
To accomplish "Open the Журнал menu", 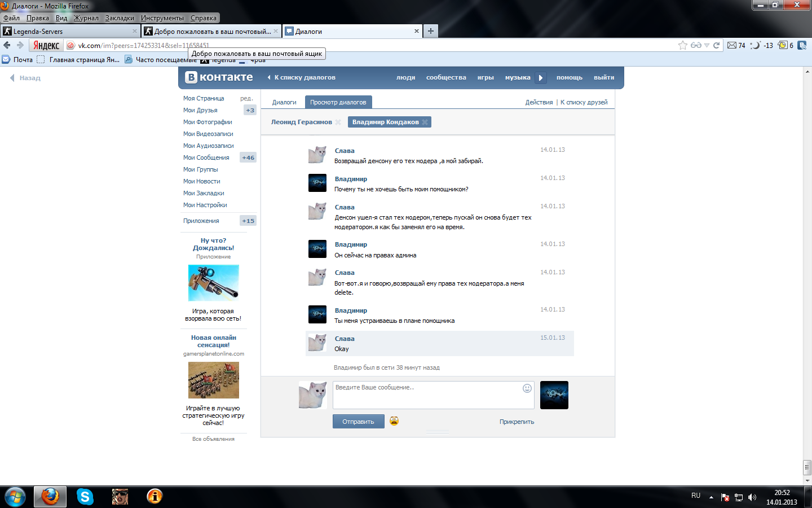I will [x=86, y=18].
